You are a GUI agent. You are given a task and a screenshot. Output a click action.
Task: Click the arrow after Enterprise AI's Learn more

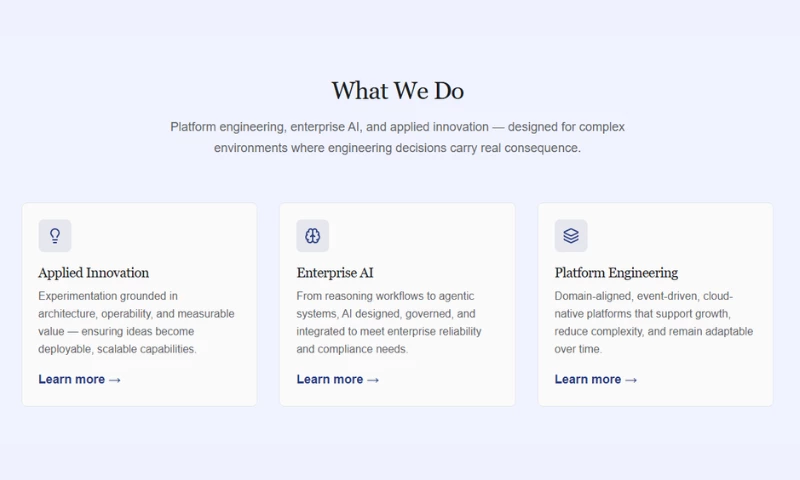point(373,380)
